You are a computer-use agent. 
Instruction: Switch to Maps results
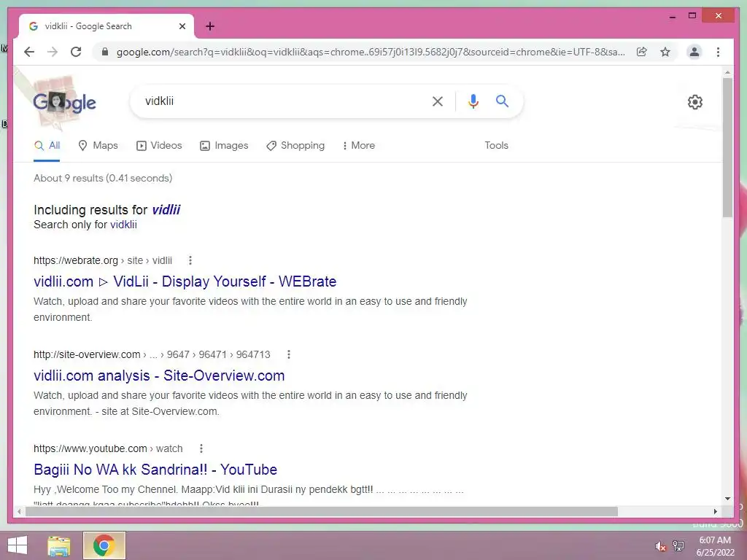pos(98,146)
